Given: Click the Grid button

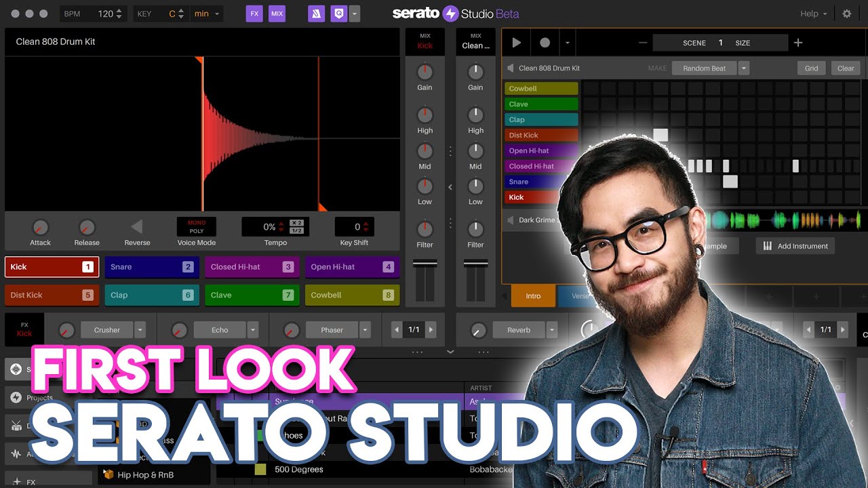Looking at the screenshot, I should coord(811,68).
